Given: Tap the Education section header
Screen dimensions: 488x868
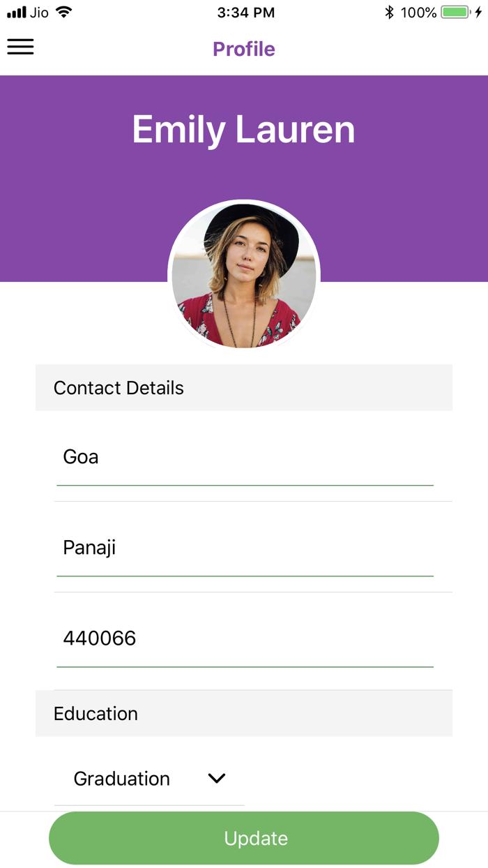Looking at the screenshot, I should pyautogui.click(x=244, y=714).
